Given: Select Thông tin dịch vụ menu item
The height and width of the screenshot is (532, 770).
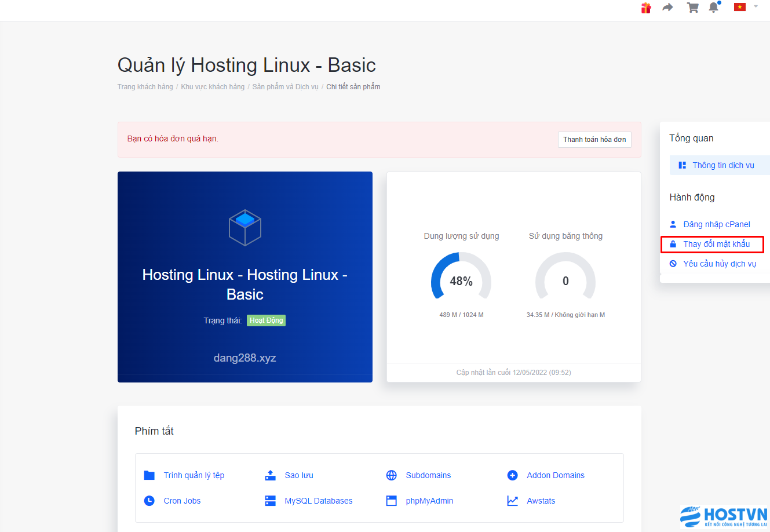Looking at the screenshot, I should coord(720,165).
